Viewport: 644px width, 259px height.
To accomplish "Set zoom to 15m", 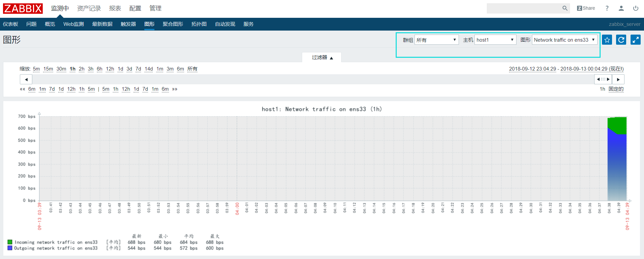I will pyautogui.click(x=48, y=69).
